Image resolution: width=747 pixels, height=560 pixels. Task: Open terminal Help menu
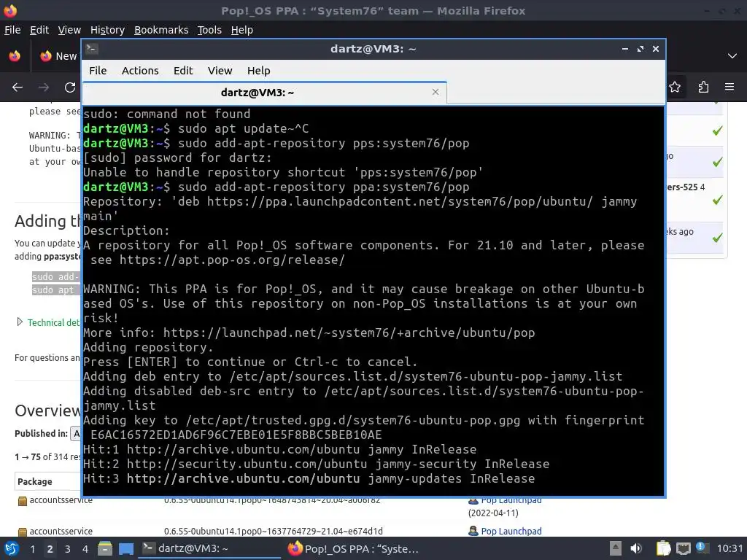259,71
